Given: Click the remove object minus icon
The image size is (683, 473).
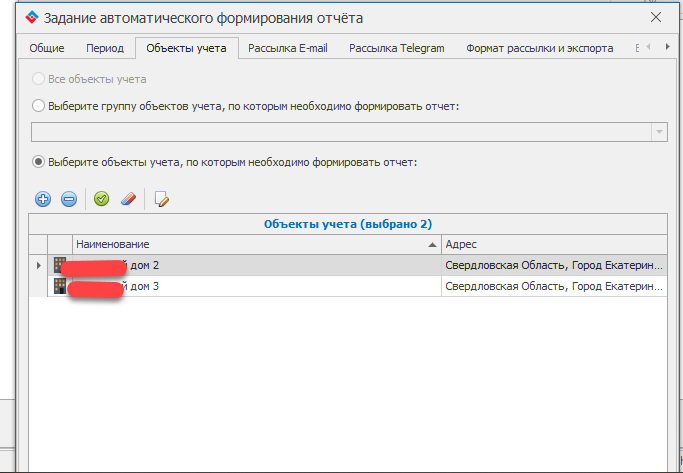Looking at the screenshot, I should (x=69, y=199).
